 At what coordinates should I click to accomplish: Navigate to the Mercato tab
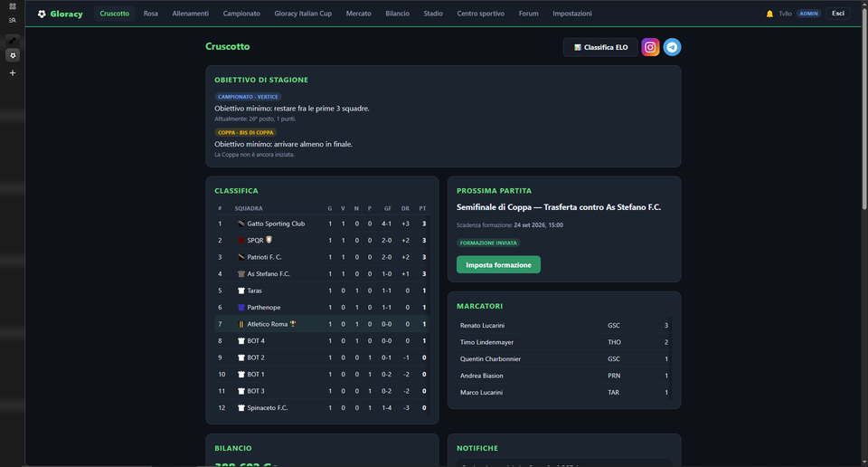tap(359, 14)
